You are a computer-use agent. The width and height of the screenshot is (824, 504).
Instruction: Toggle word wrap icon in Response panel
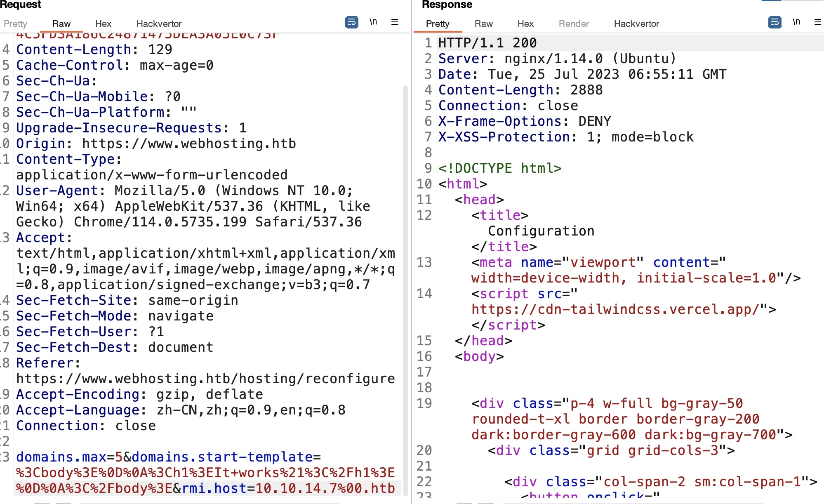point(775,22)
